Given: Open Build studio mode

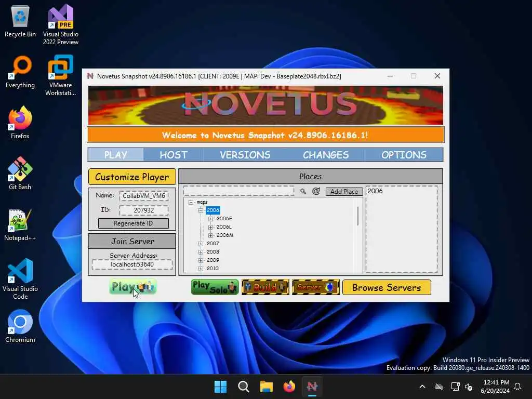Looking at the screenshot, I should point(265,287).
